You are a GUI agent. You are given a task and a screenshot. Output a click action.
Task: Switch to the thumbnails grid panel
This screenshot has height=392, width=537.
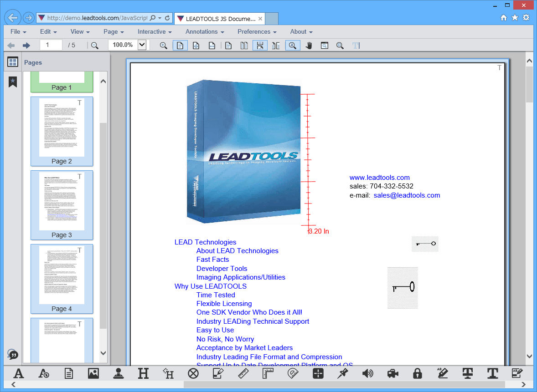(x=13, y=62)
